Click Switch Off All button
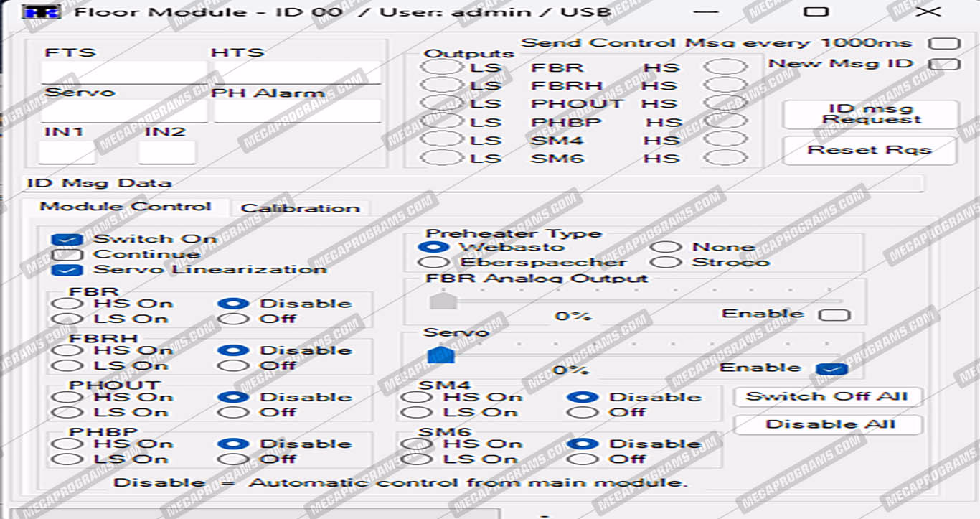 (826, 396)
